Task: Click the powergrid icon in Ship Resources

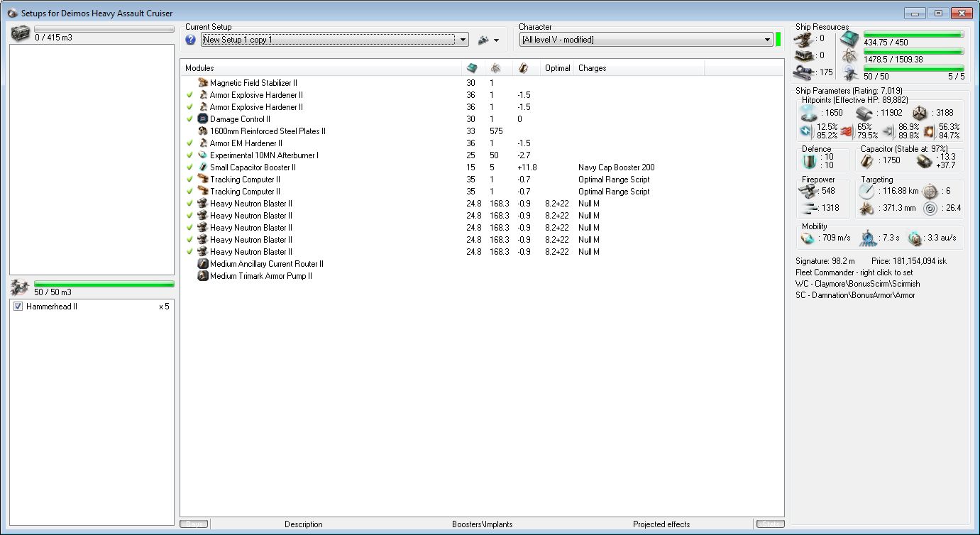Action: coord(849,55)
